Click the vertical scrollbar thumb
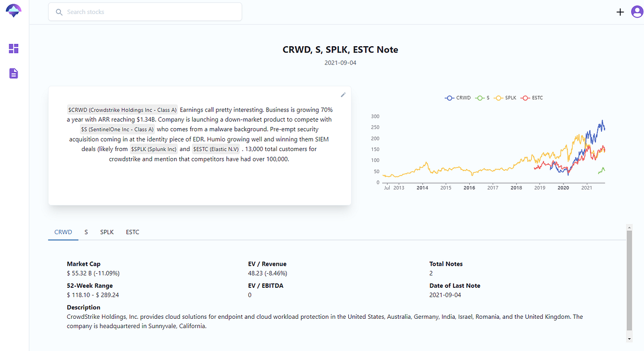Viewport: 644px width, 351px height. coord(629,280)
